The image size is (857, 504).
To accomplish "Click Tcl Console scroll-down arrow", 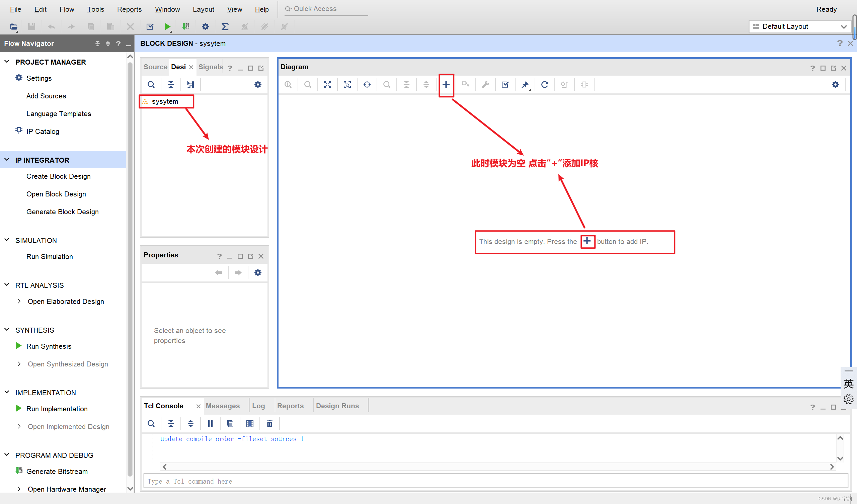I will (x=840, y=458).
